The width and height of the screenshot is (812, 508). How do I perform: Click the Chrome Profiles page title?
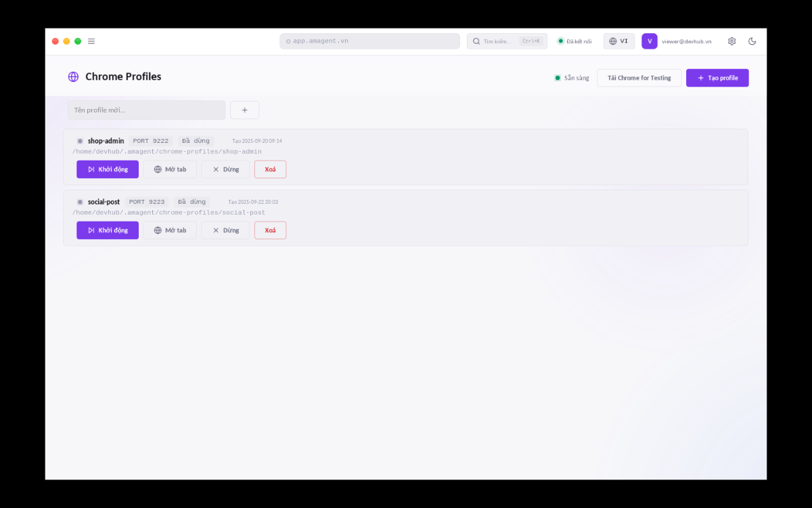coord(123,77)
